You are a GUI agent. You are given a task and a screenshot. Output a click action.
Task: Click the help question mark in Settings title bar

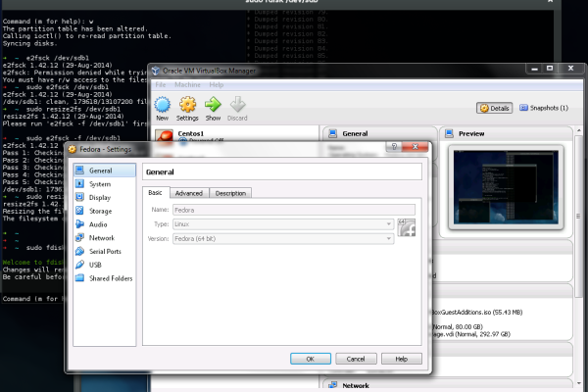394,147
